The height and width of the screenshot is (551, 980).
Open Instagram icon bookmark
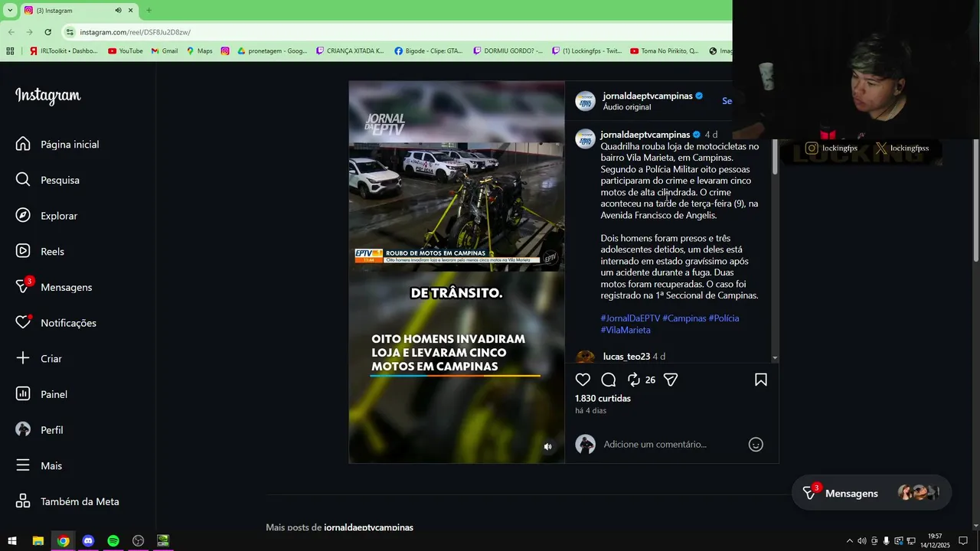pyautogui.click(x=225, y=51)
